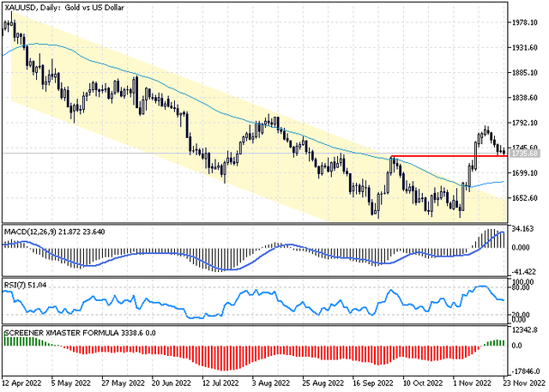The width and height of the screenshot is (549, 392).
Task: Click the 1652.60 price axis label
Action: pos(524,198)
